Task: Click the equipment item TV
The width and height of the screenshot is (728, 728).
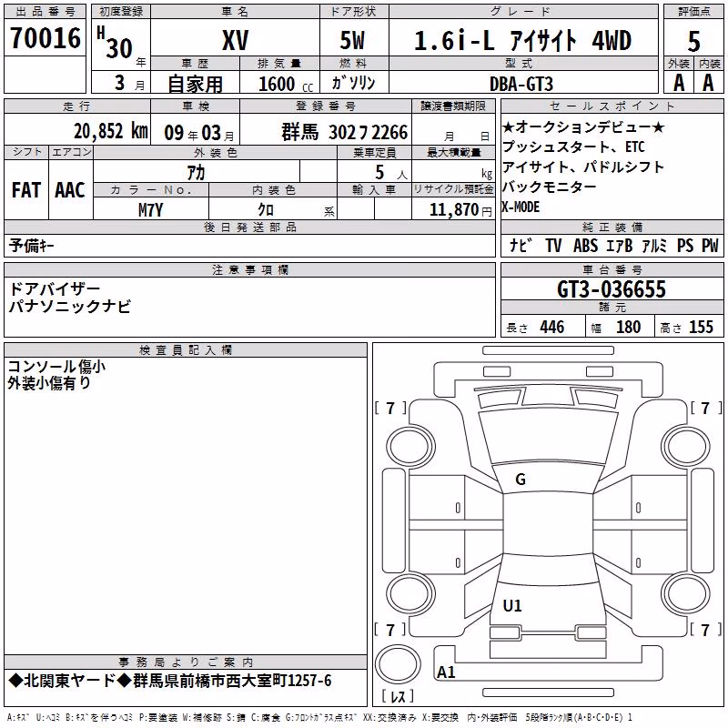Action: 553,245
